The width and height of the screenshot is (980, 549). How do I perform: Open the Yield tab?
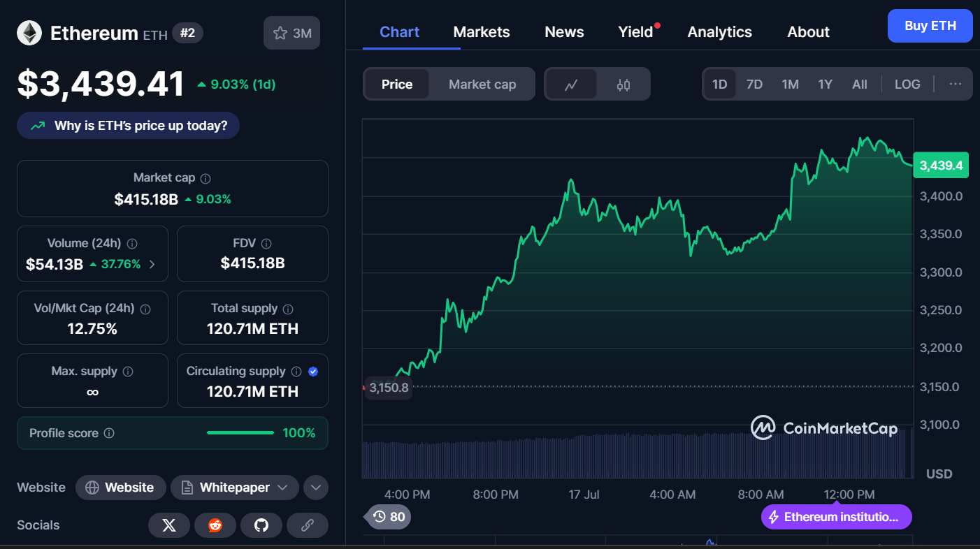pos(635,32)
